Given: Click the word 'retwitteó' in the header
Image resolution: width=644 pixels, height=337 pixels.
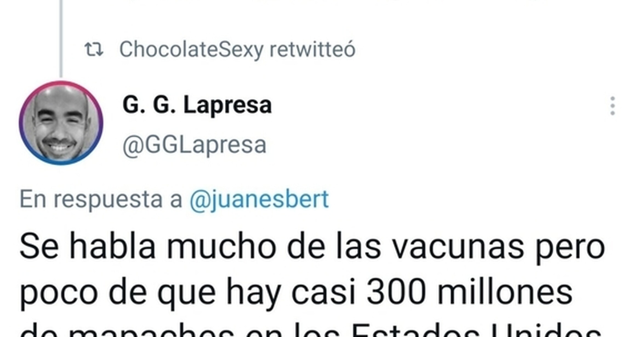Looking at the screenshot, I should tap(312, 50).
